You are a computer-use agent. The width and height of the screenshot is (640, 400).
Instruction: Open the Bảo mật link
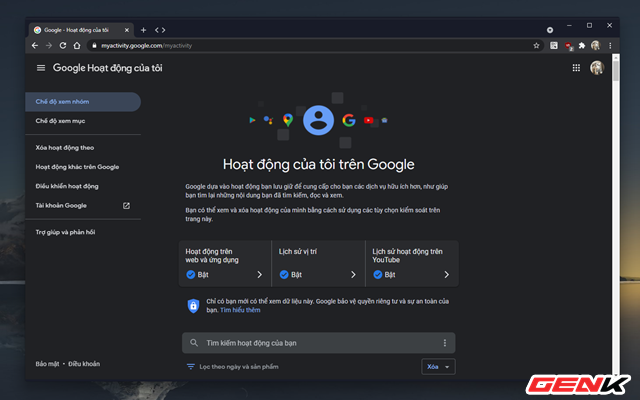point(47,364)
